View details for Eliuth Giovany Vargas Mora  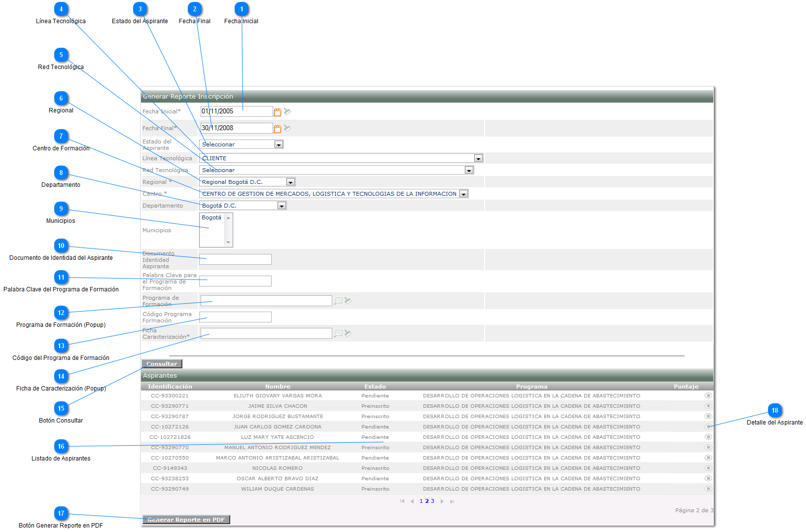coord(708,395)
